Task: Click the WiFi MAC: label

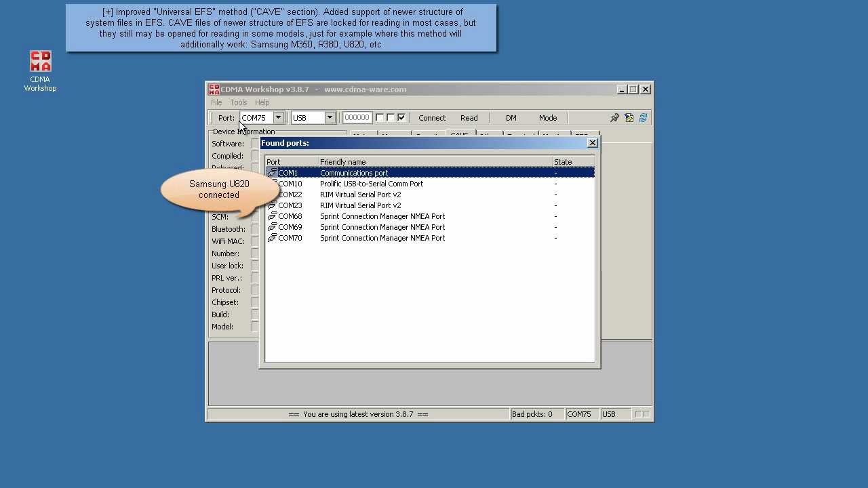Action: click(228, 241)
